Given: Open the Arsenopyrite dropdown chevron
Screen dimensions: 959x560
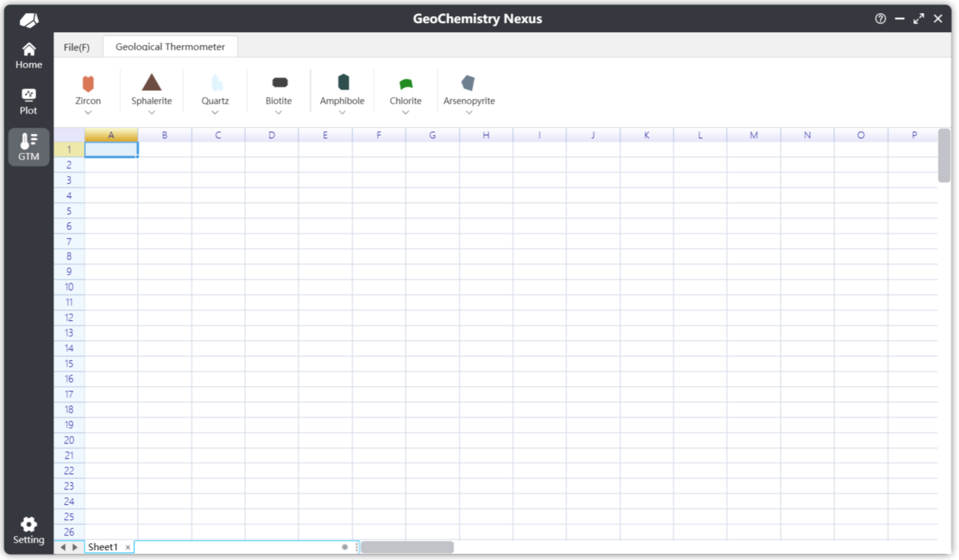Looking at the screenshot, I should point(469,113).
